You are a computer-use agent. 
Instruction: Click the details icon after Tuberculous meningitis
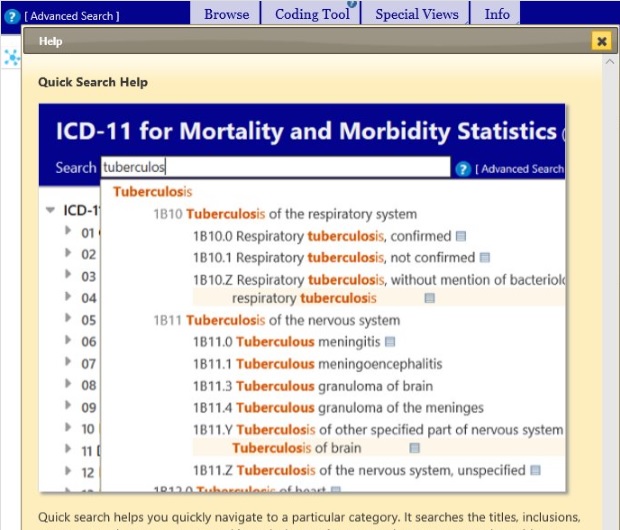point(390,341)
